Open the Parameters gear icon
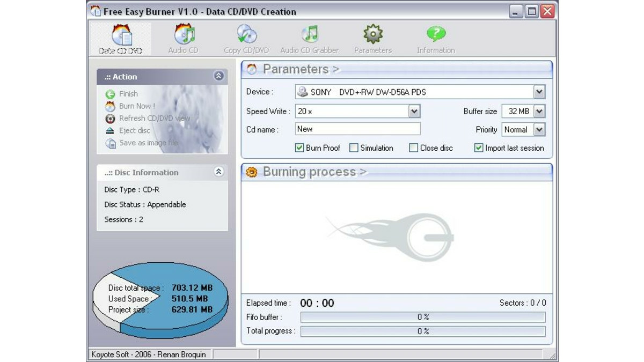Screen dimensions: 644x362 pyautogui.click(x=373, y=38)
